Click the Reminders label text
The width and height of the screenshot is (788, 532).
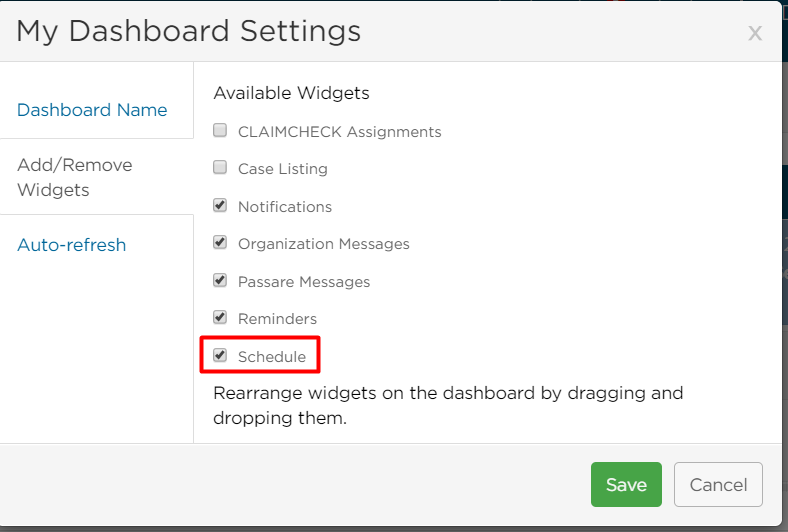277,319
